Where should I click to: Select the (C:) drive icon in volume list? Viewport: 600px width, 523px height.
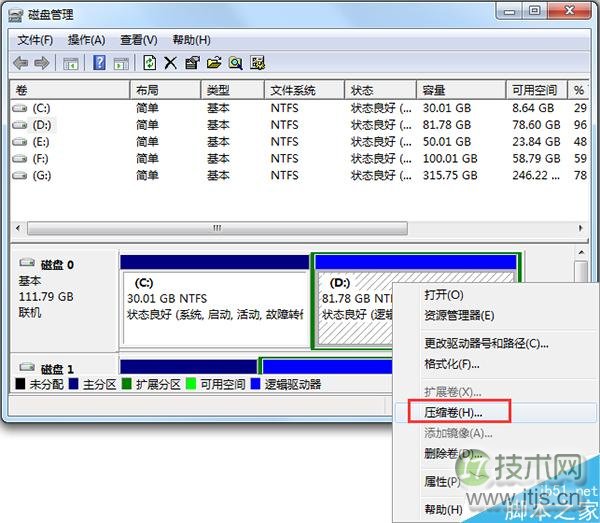[x=20, y=108]
